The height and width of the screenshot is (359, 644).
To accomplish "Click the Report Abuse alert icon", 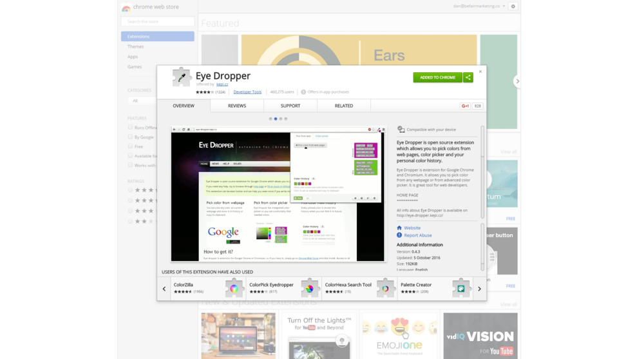I will tap(399, 235).
